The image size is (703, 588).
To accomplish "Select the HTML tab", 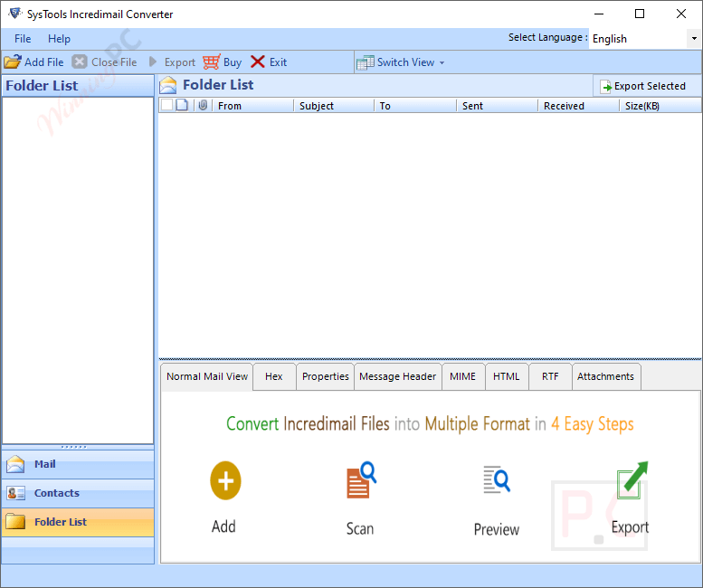I will [x=506, y=376].
